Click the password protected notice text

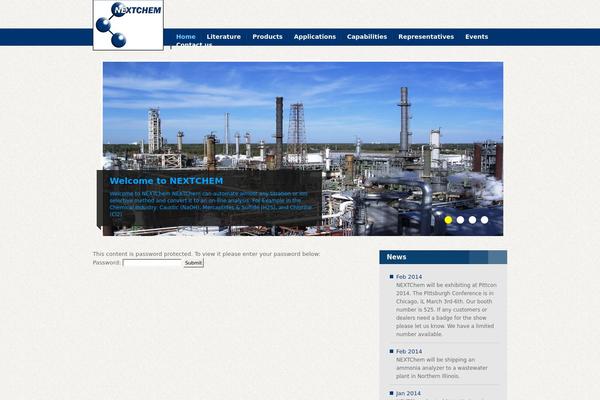pos(206,254)
